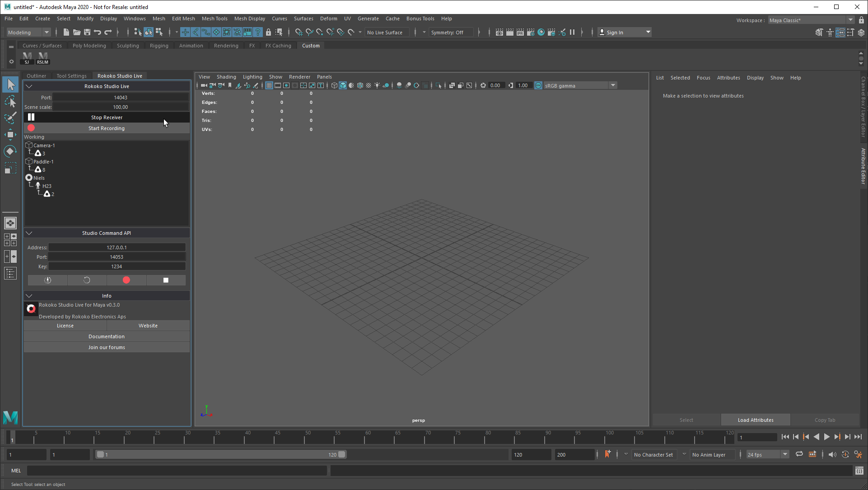
Task: Click the Undo icon in status line
Action: (98, 32)
